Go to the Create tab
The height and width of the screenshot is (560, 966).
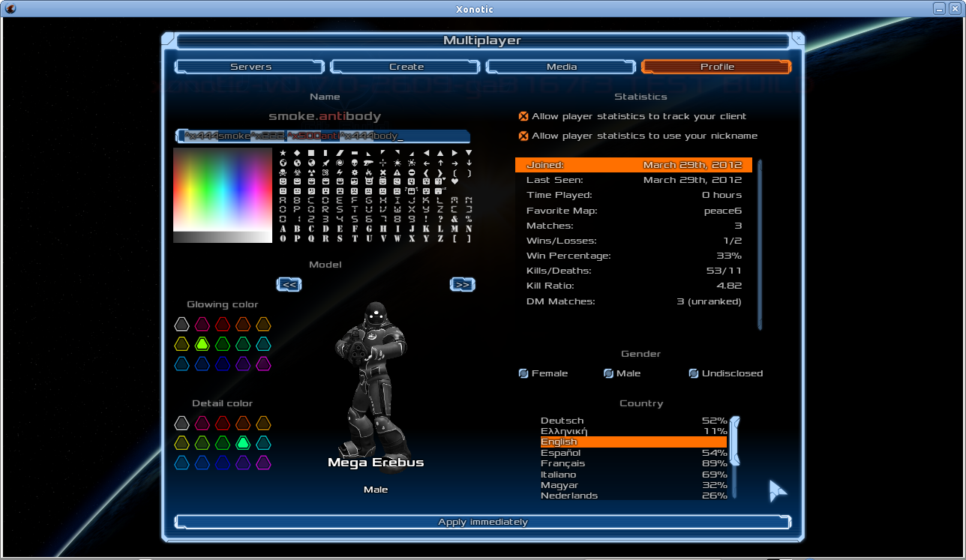(406, 67)
